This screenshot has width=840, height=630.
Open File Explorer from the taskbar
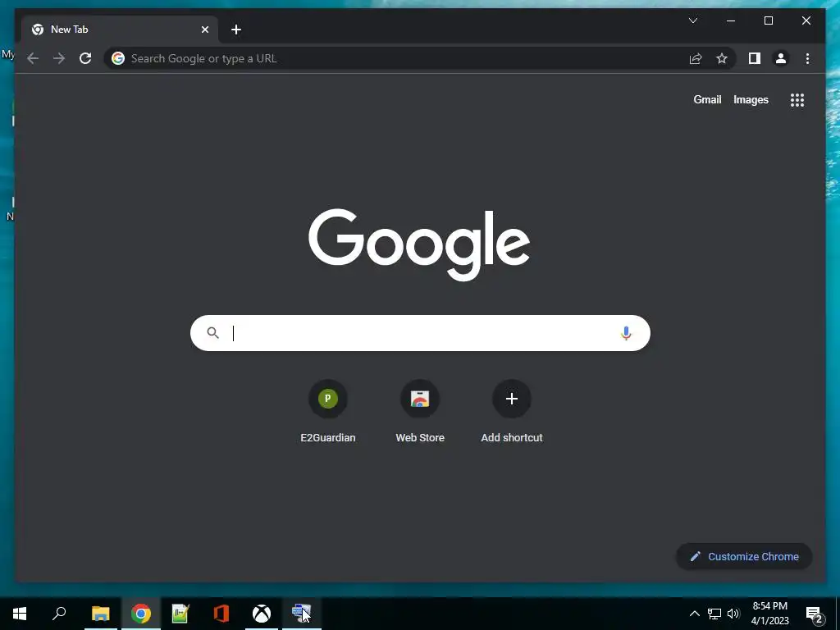point(100,614)
